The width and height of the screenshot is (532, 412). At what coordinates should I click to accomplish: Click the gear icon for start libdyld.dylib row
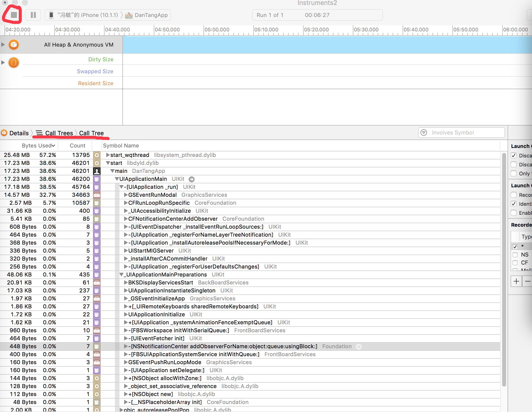point(97,163)
